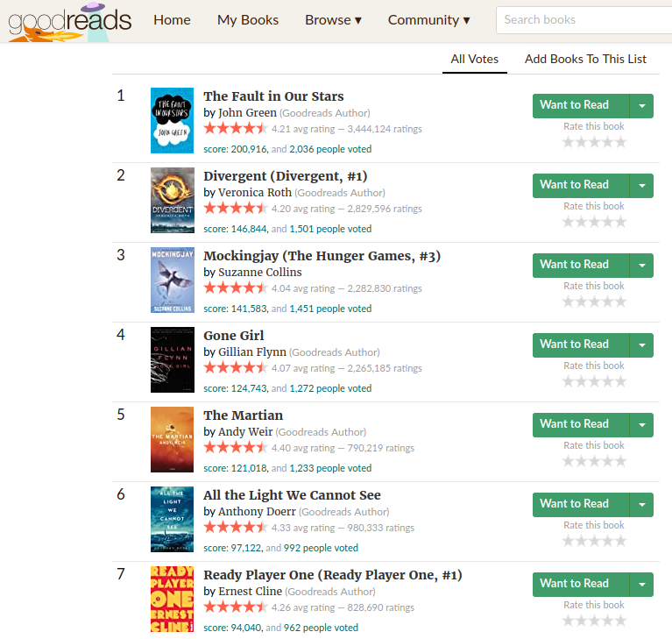View the 992 people voted link
This screenshot has width=672, height=639.
(321, 548)
